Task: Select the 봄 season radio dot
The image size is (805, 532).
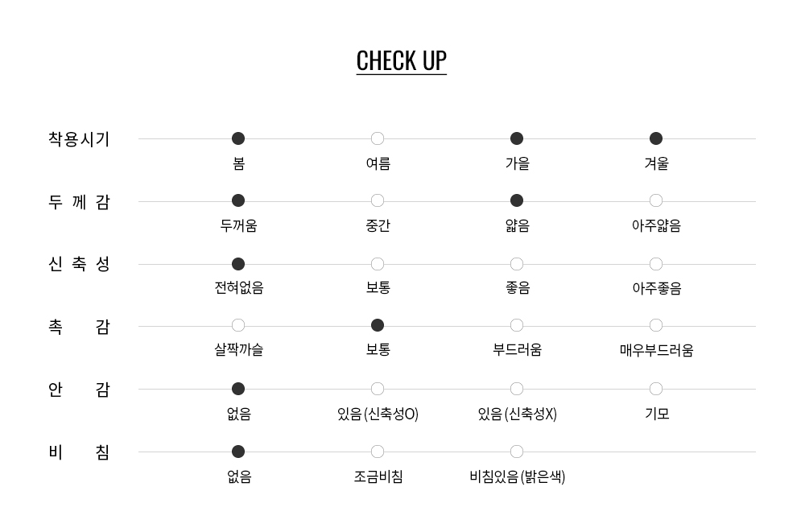Action: 238,138
